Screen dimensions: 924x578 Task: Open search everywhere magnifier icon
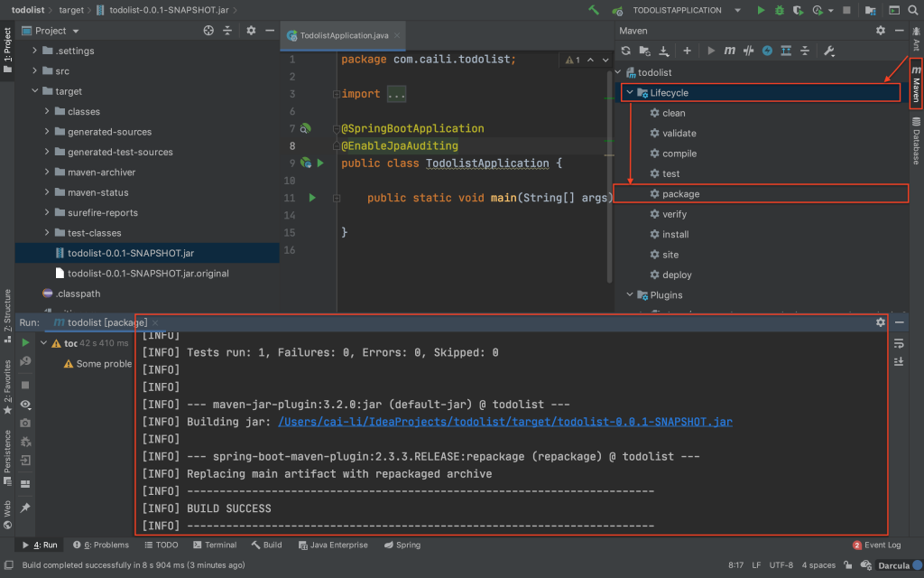pos(913,10)
